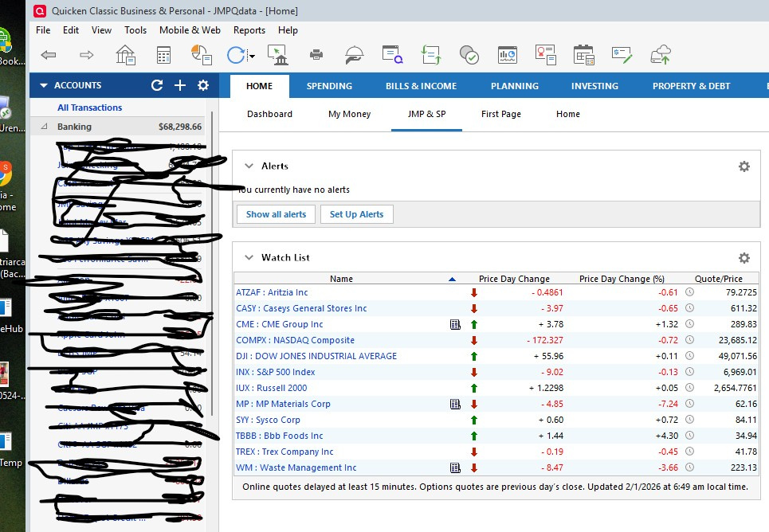Click the Show all alerts button
Screen dimensions: 769x532
coord(276,214)
